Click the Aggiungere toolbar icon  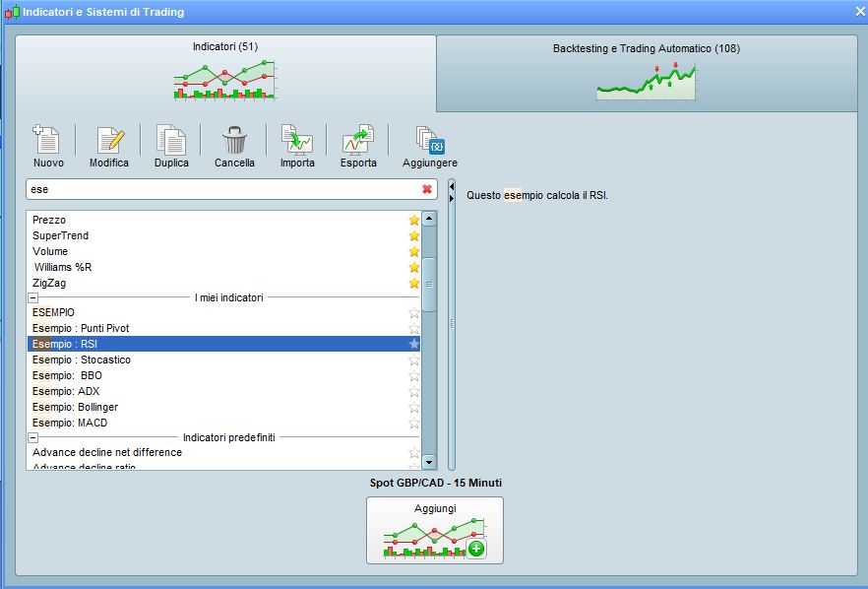(x=430, y=140)
